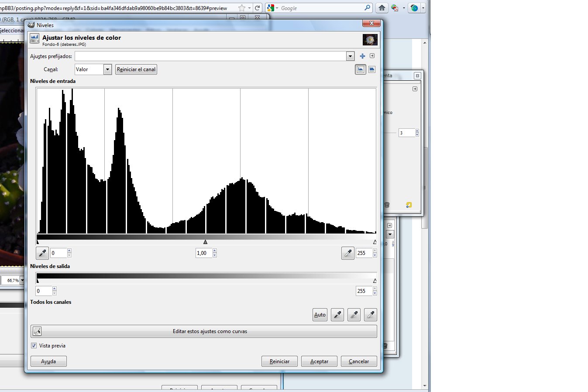Viewport: 588px width, 392px height.
Task: Switch histogram to linear view
Action: (361, 69)
